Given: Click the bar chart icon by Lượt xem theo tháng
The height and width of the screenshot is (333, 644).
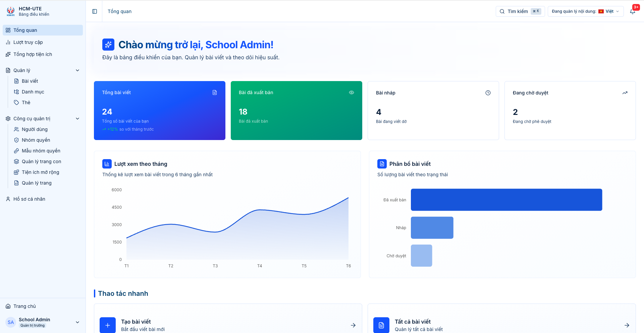Looking at the screenshot, I should coord(107,164).
